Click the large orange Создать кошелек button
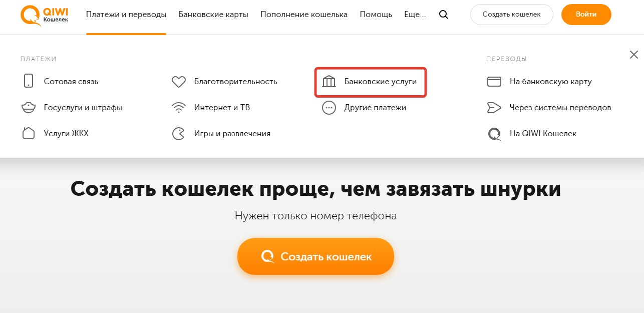Image resolution: width=644 pixels, height=313 pixels. pyautogui.click(x=315, y=256)
